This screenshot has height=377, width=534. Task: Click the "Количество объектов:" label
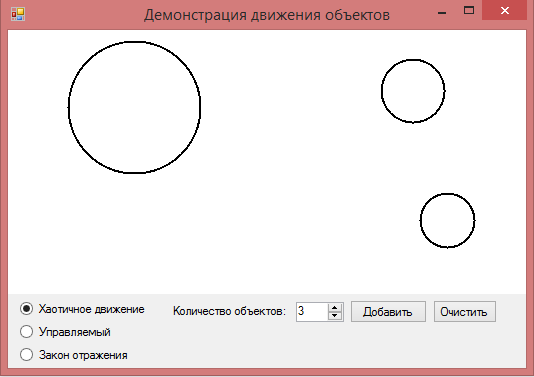[229, 311]
